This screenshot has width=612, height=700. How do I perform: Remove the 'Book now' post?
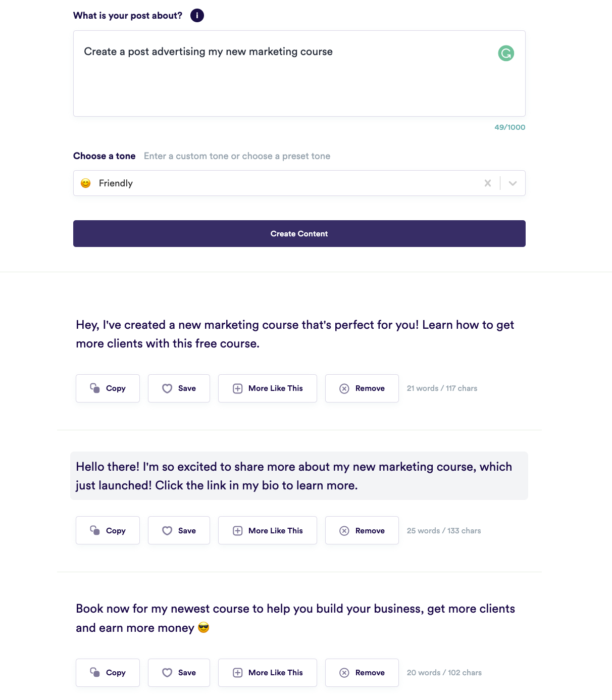point(362,673)
